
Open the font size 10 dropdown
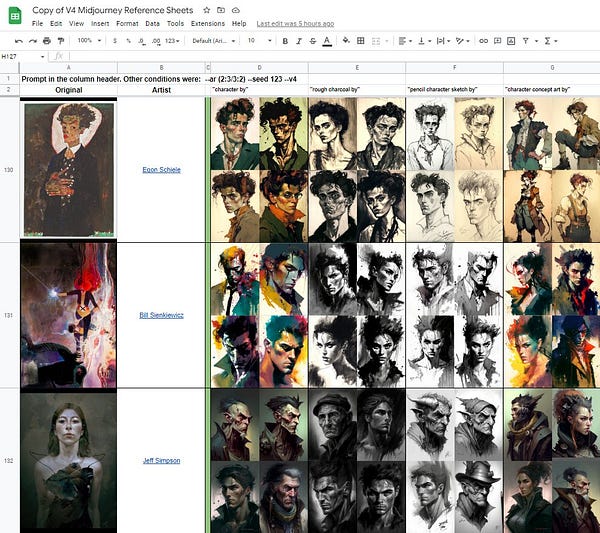click(259, 41)
